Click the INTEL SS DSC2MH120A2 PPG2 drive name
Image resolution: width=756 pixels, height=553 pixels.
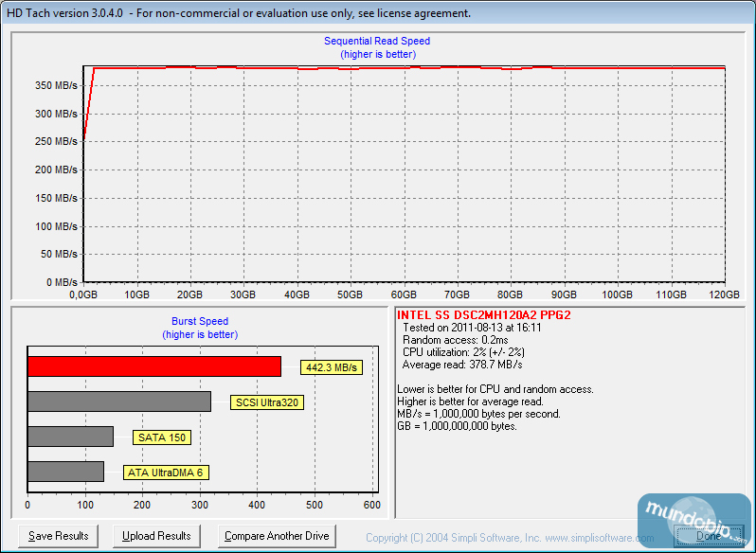point(483,315)
